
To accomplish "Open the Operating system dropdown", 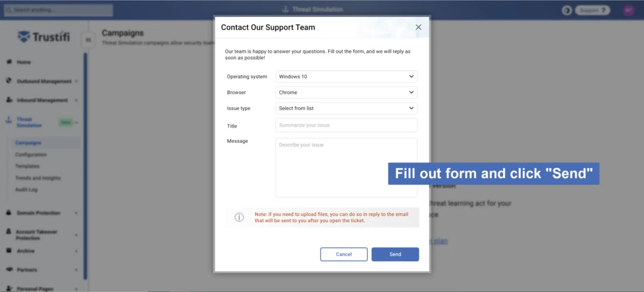I will pos(347,77).
